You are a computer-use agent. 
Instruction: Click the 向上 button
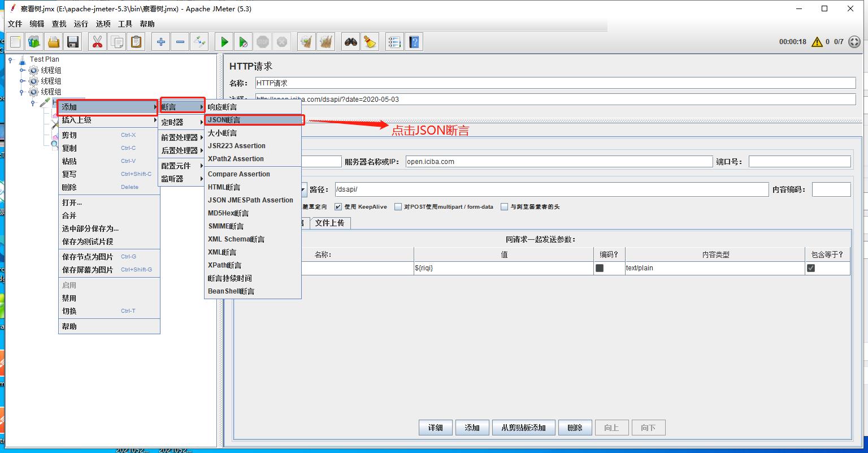coord(611,428)
